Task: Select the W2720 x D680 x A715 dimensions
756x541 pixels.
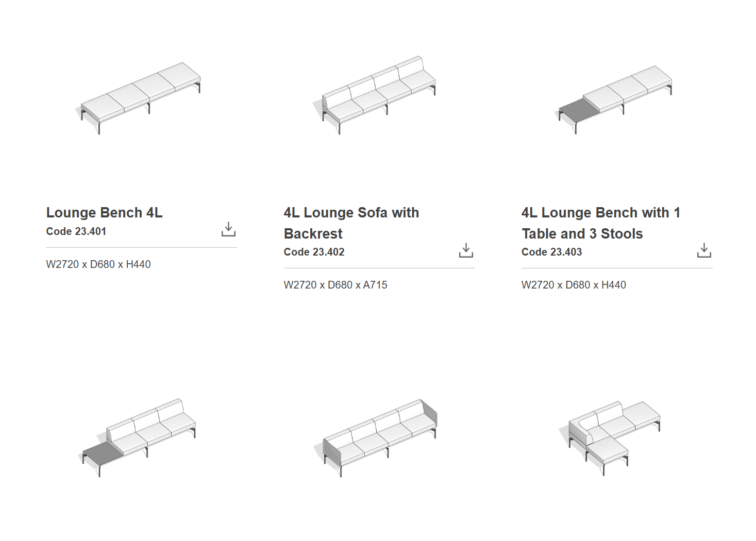Action: (x=335, y=285)
